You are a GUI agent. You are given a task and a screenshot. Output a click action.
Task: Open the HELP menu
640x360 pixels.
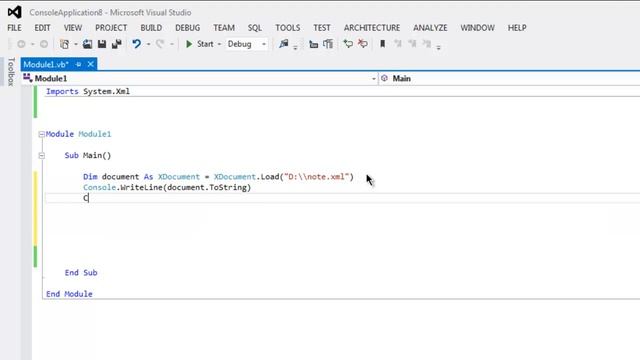click(517, 28)
